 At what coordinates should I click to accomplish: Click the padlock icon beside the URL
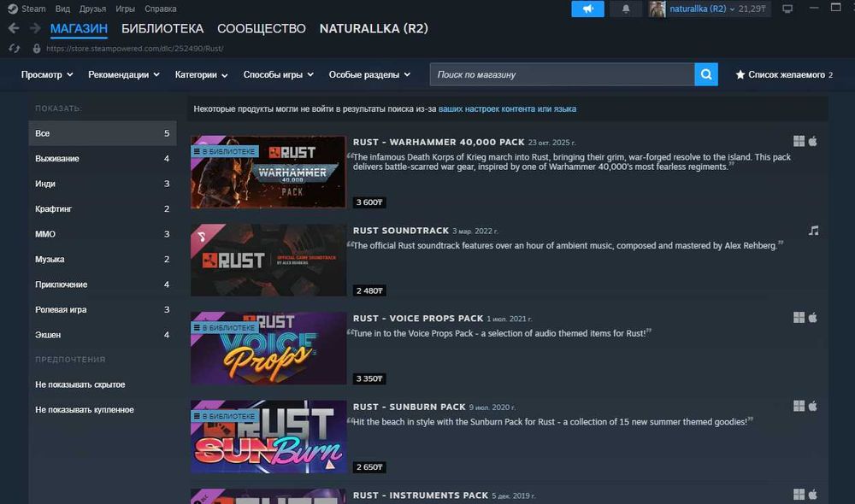[x=37, y=49]
